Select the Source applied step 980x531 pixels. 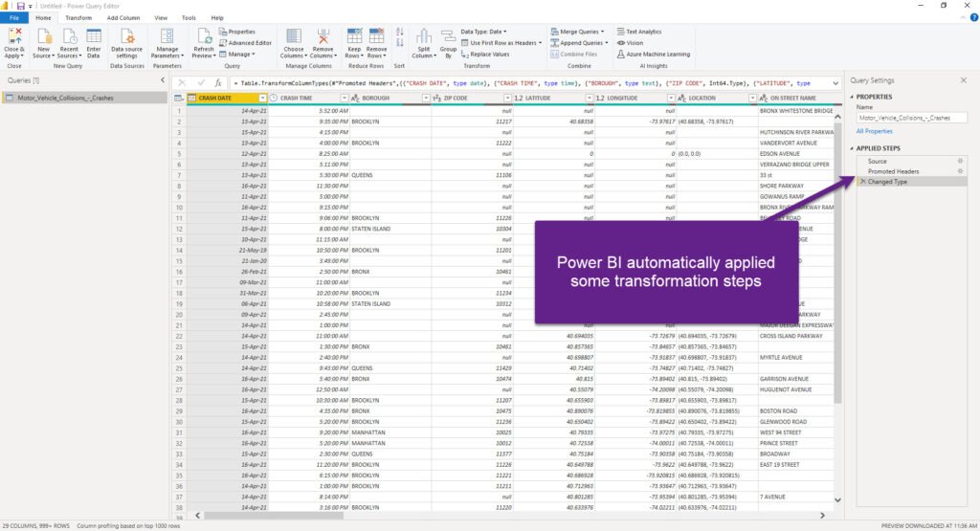tap(912, 161)
